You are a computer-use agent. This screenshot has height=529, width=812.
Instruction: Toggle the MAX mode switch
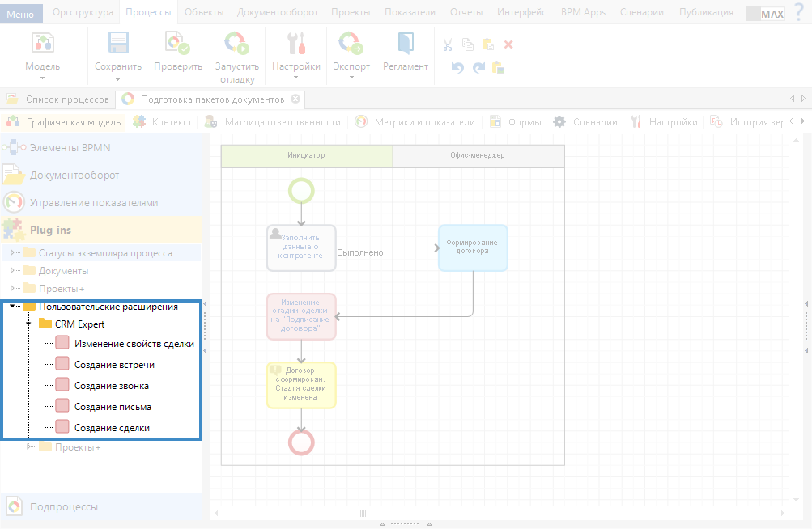(x=765, y=13)
